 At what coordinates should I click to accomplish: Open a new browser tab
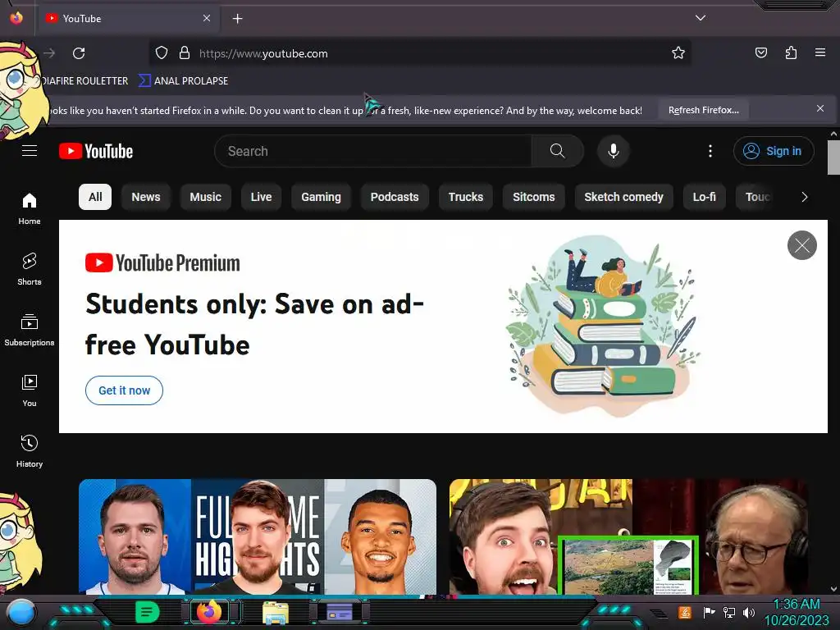237,19
